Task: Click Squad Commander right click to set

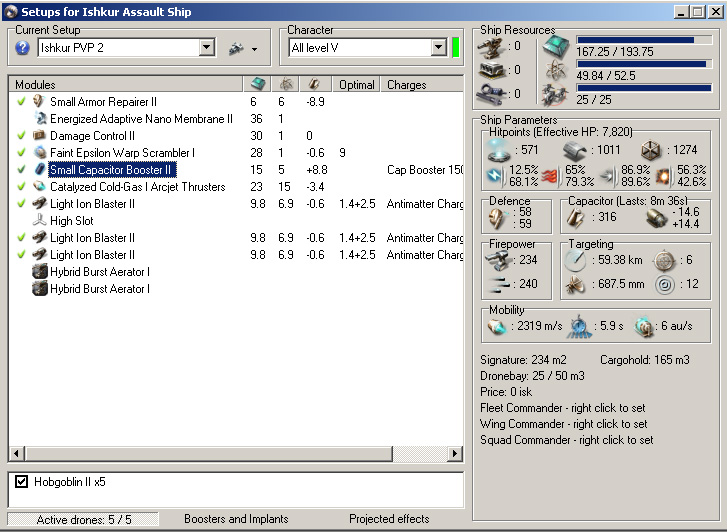Action: (x=566, y=440)
